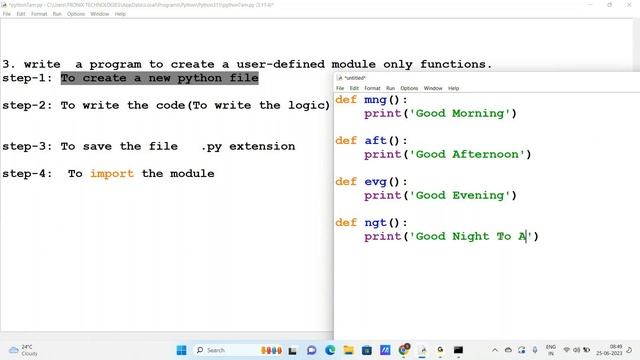Click function name 'aft' in editor
The width and height of the screenshot is (640, 360).
(375, 141)
